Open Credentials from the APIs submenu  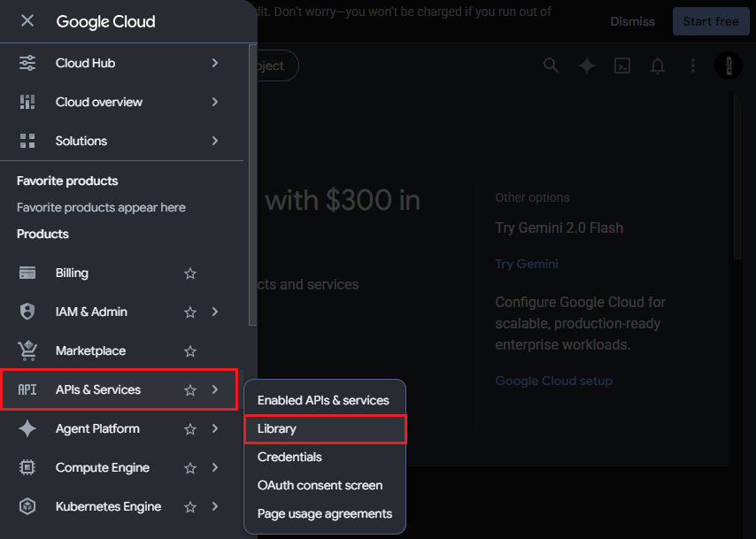pos(325,457)
